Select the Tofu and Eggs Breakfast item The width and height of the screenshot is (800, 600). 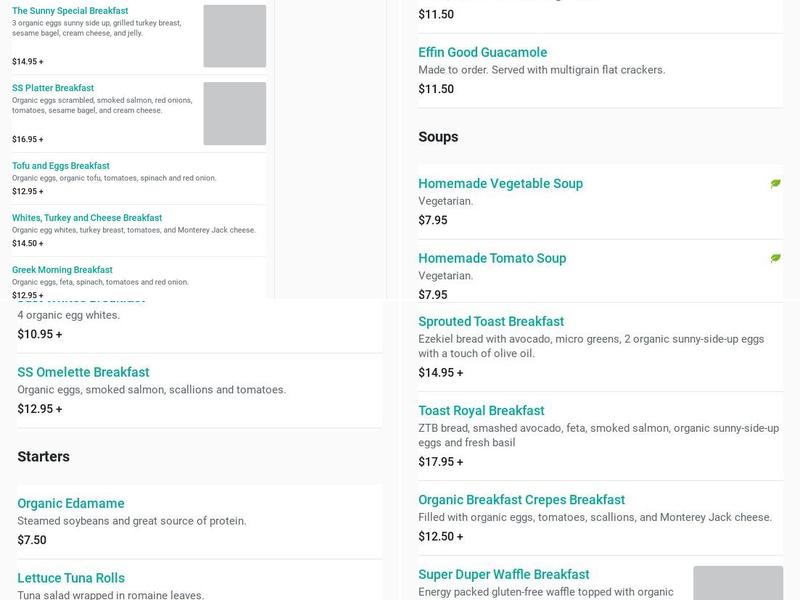click(x=61, y=166)
